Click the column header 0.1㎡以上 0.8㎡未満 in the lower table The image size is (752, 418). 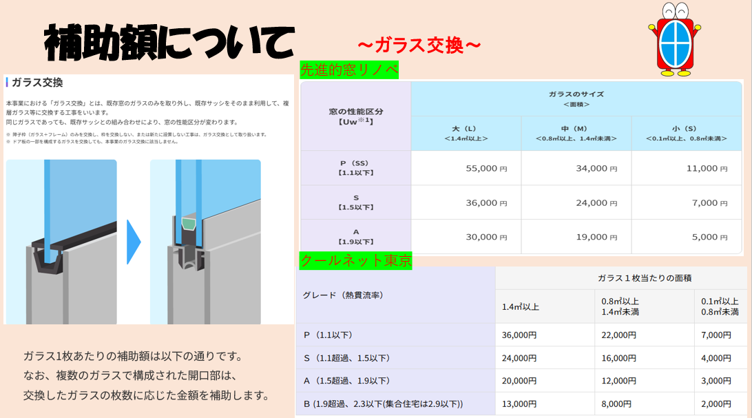coord(721,307)
